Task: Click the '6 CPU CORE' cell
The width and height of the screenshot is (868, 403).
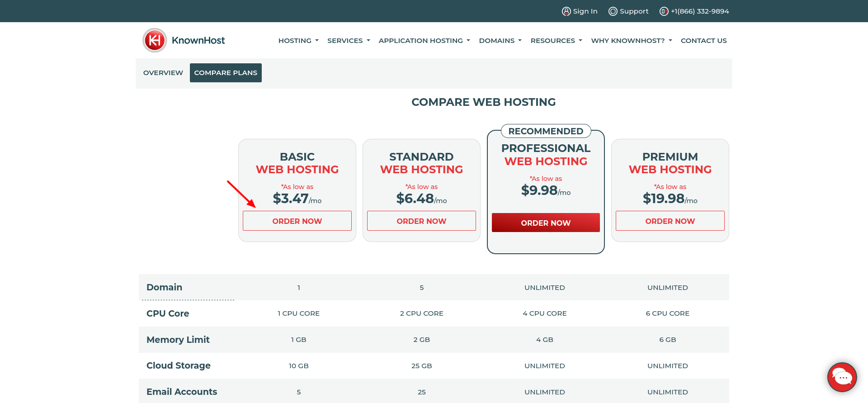Action: click(667, 313)
